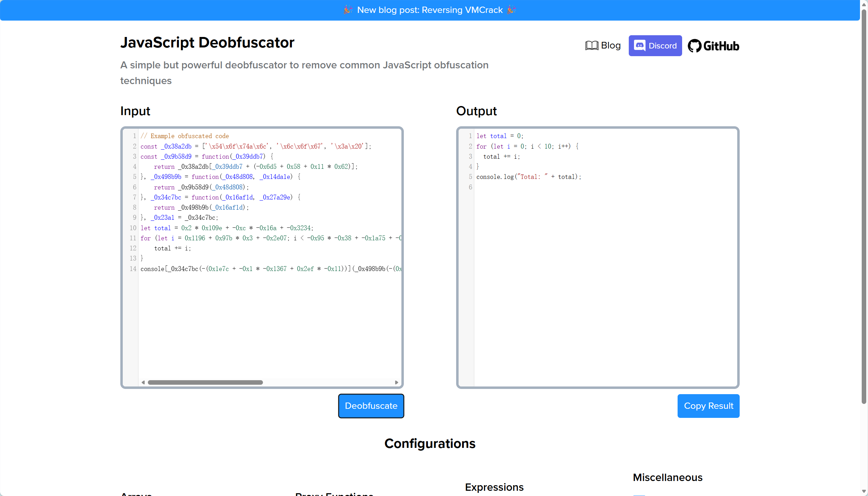The width and height of the screenshot is (868, 496).
Task: Join via the Discord button
Action: [655, 46]
